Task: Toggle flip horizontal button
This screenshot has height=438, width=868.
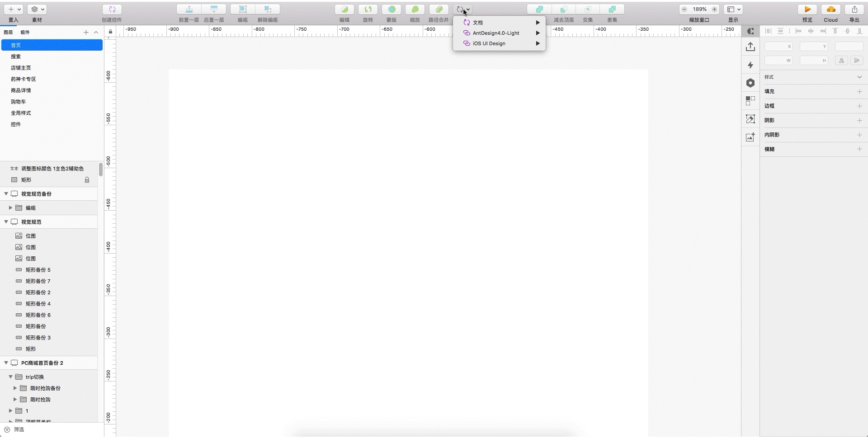Action: 841,60
